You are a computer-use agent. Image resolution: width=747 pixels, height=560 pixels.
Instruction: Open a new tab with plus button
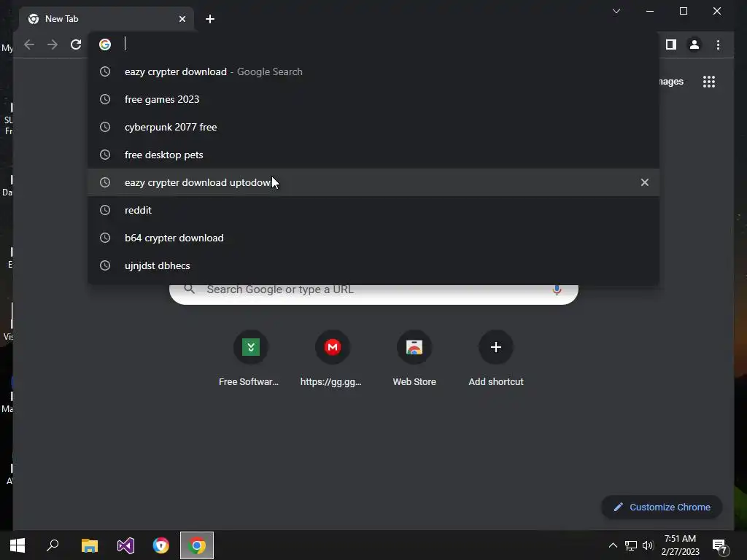pos(210,19)
